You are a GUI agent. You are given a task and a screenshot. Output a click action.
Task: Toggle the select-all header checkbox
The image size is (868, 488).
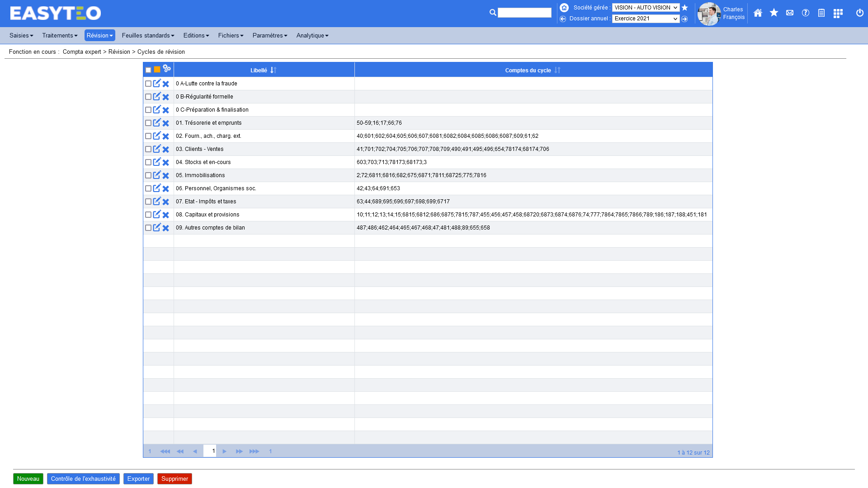coord(148,70)
